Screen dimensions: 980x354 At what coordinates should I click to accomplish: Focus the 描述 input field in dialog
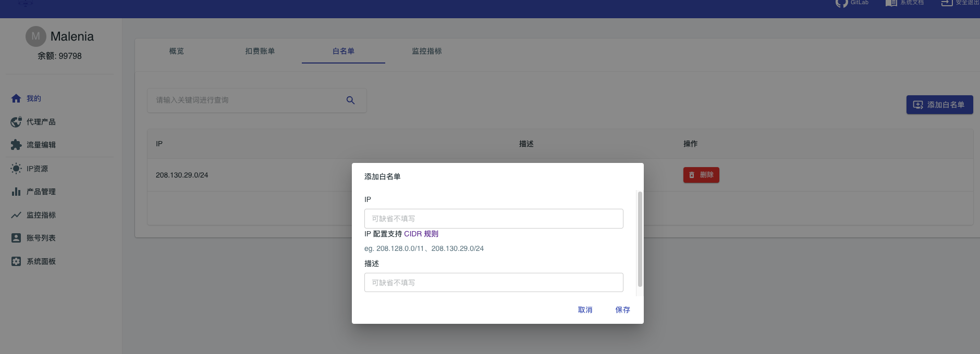494,283
